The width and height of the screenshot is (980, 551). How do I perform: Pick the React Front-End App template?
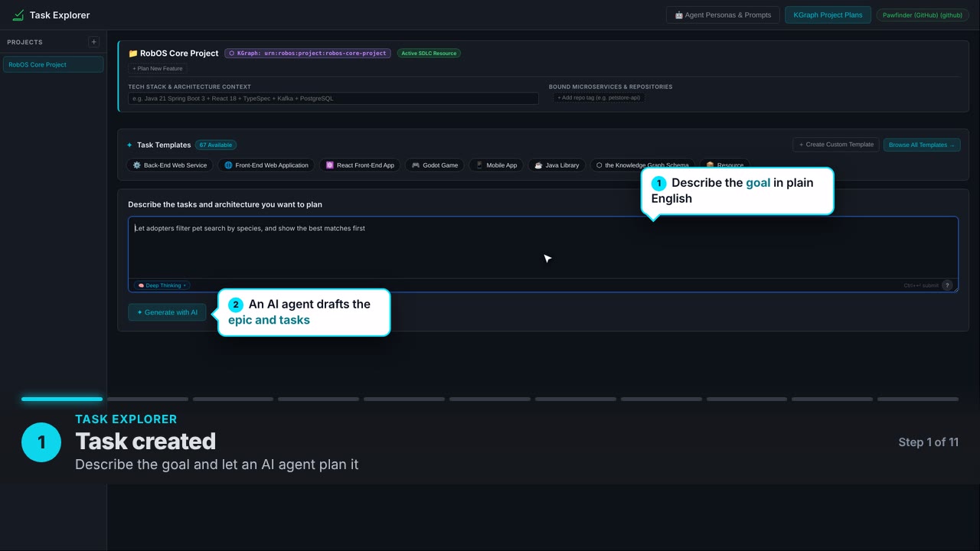pyautogui.click(x=360, y=165)
